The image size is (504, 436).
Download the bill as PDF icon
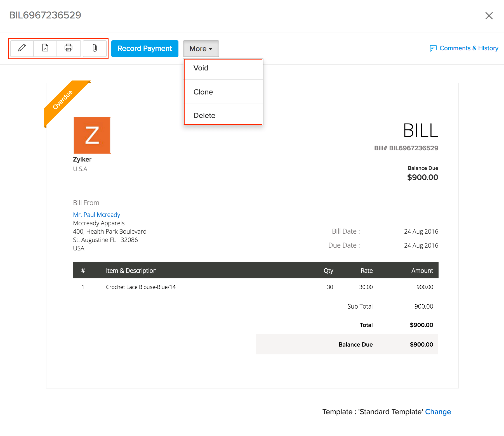(x=45, y=48)
